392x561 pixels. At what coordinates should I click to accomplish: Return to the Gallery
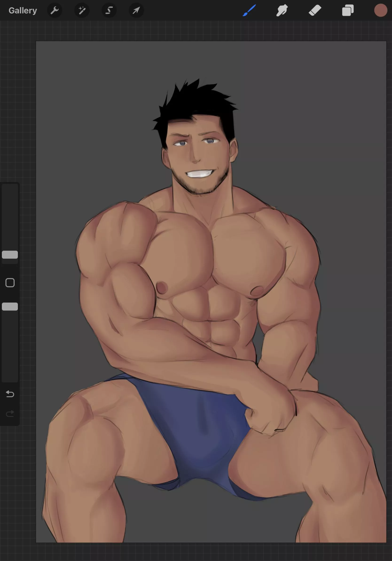[x=23, y=11]
